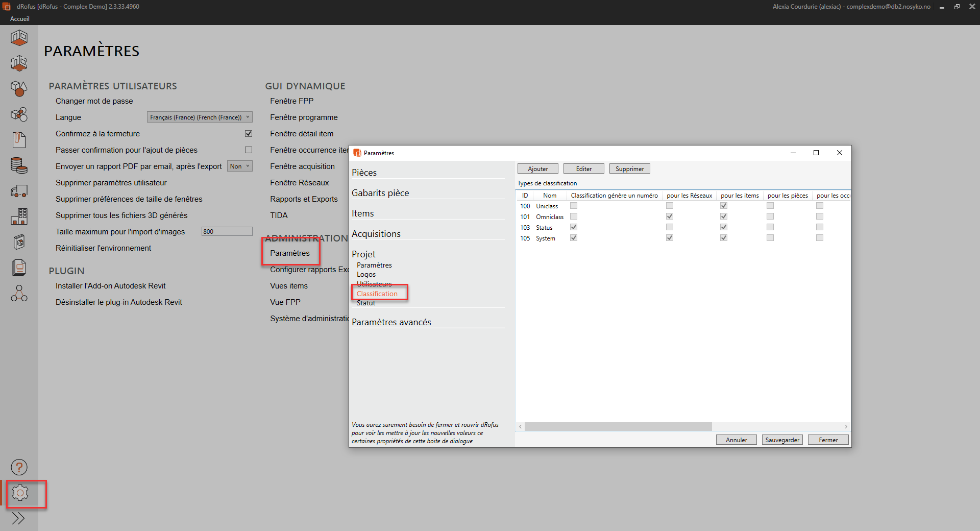
Task: Click the horizontal scrollbar in classification table
Action: (618, 427)
